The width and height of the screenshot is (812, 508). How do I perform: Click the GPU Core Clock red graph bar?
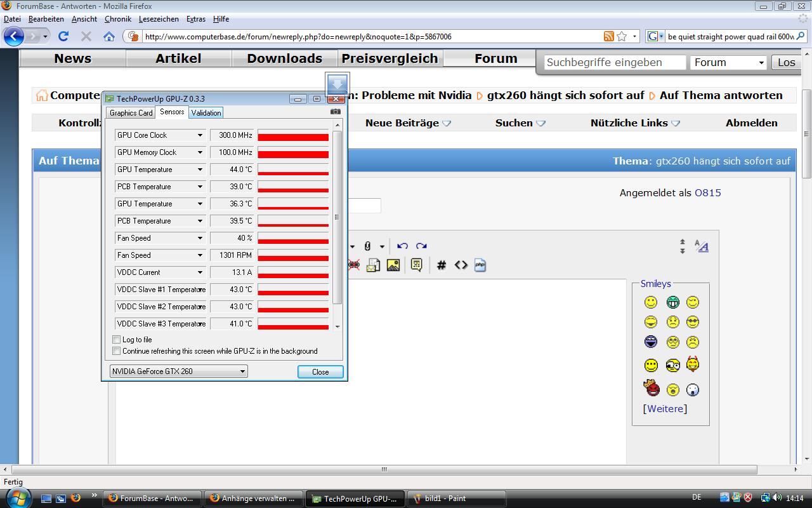pyautogui.click(x=293, y=137)
